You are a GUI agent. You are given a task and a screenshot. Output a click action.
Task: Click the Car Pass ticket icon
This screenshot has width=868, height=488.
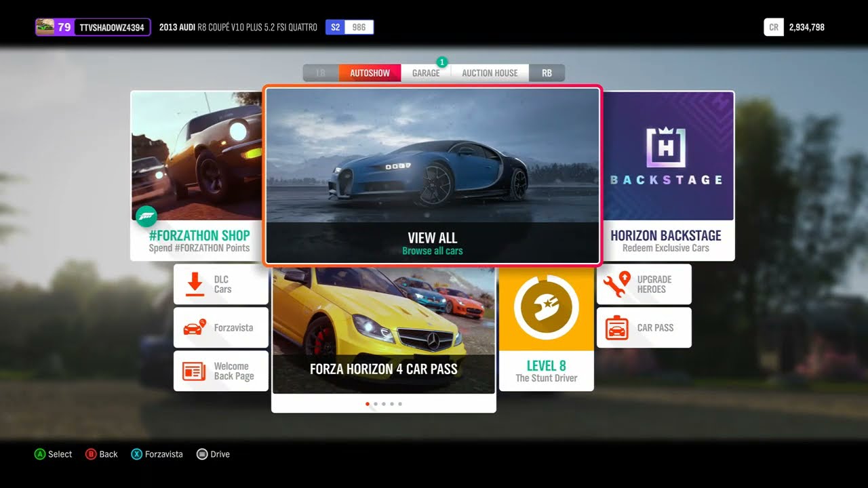pos(616,327)
